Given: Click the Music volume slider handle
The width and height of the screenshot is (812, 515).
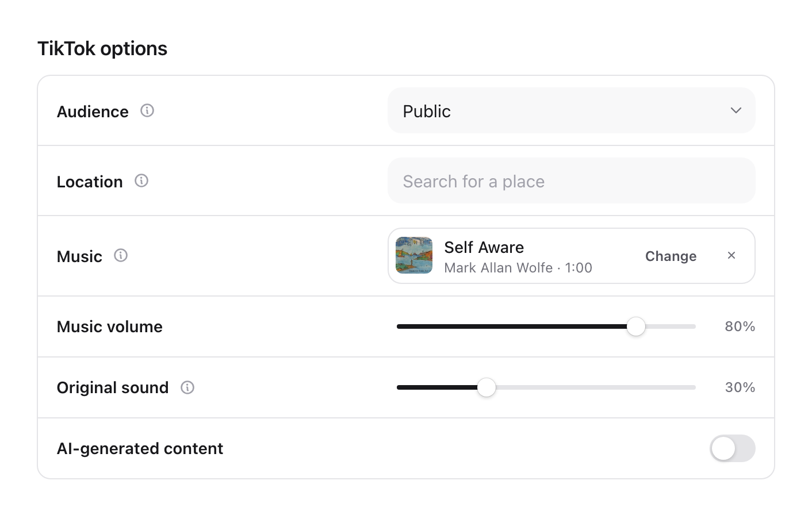Looking at the screenshot, I should coord(636,326).
